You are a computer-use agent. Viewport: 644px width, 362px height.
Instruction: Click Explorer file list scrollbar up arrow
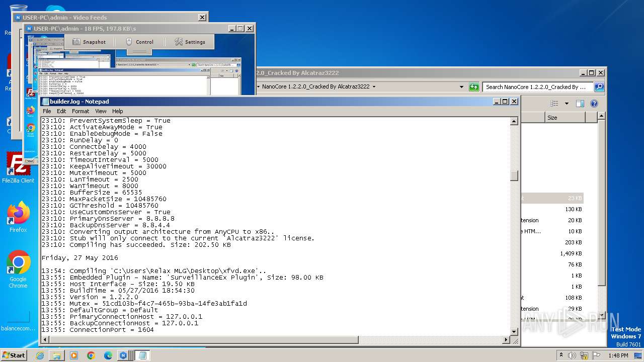click(601, 116)
